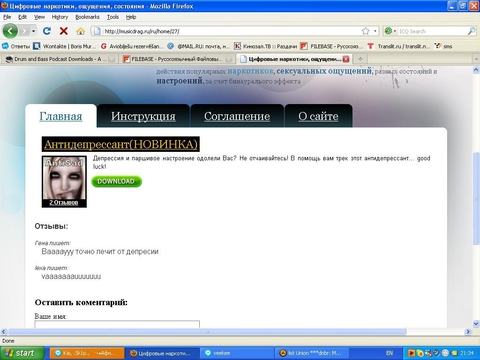Bookmark this page with the star icon
The image size is (480, 360).
coord(366,31)
